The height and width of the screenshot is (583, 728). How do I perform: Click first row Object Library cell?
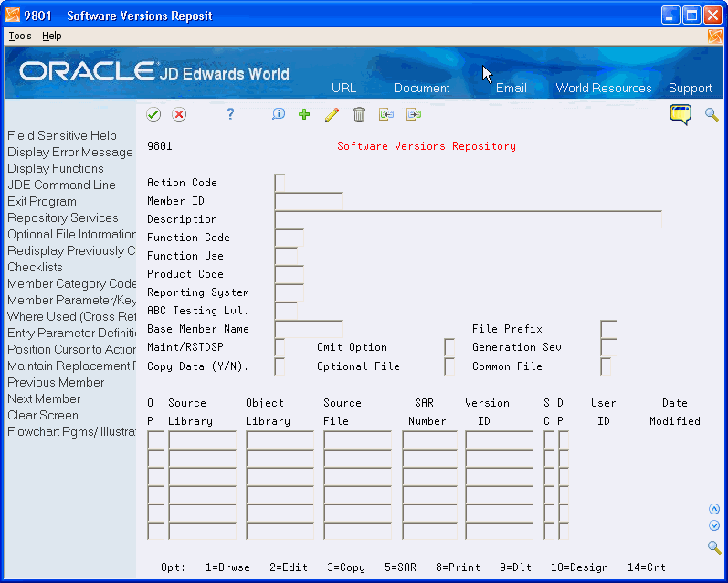(280, 440)
